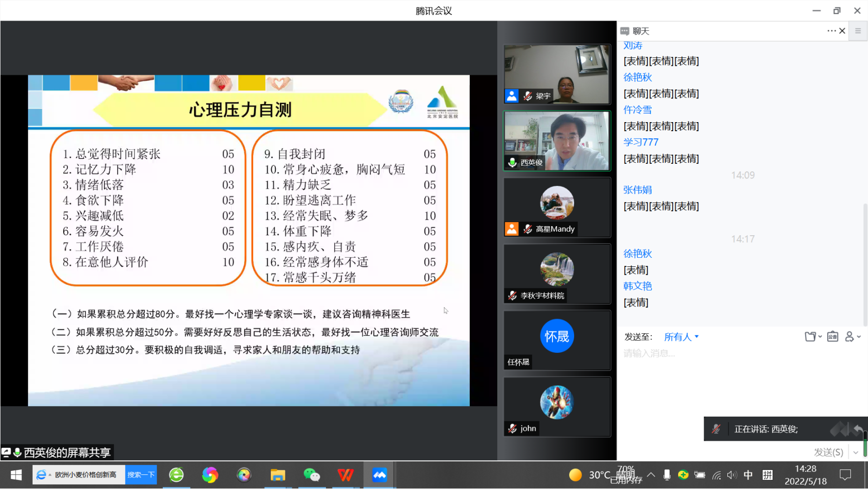
Task: Expand the dropdown arrow next to send button
Action: click(856, 452)
